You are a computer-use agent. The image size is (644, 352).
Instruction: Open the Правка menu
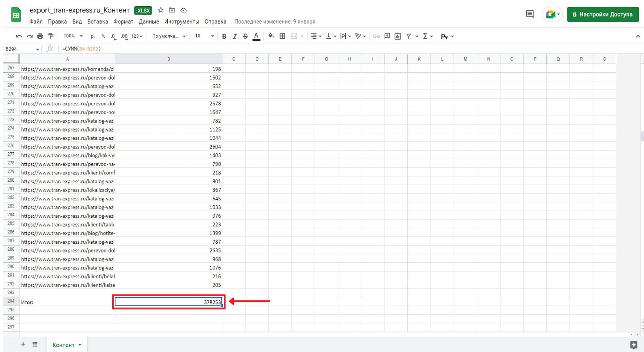click(58, 21)
